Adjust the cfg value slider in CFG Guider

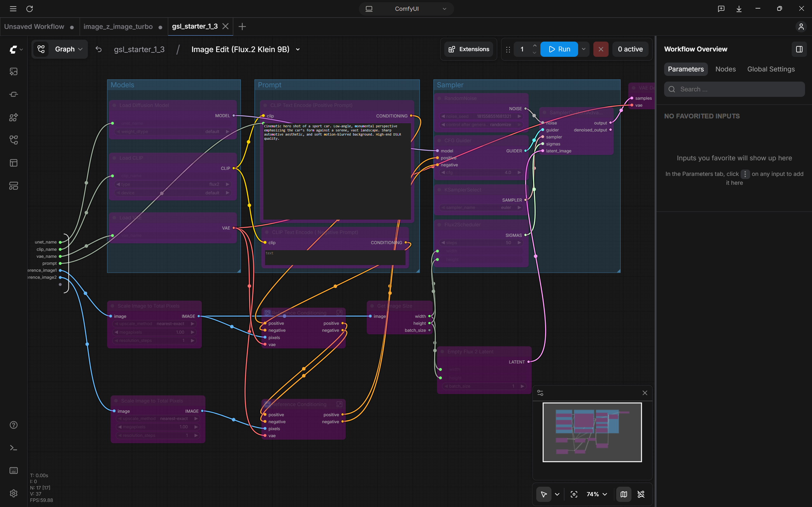coord(480,172)
